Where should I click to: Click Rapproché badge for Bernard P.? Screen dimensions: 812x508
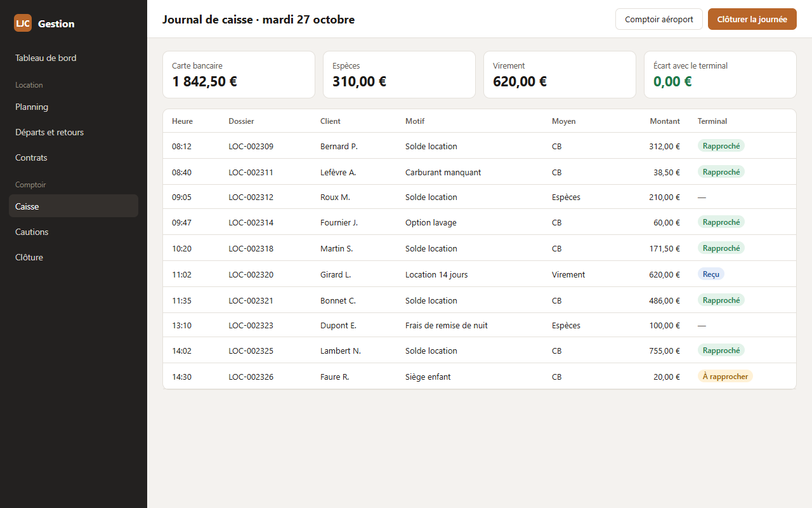tap(721, 146)
